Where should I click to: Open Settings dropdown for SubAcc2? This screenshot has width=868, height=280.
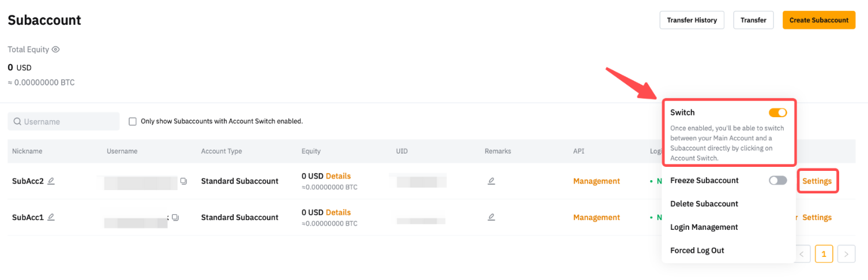817,181
